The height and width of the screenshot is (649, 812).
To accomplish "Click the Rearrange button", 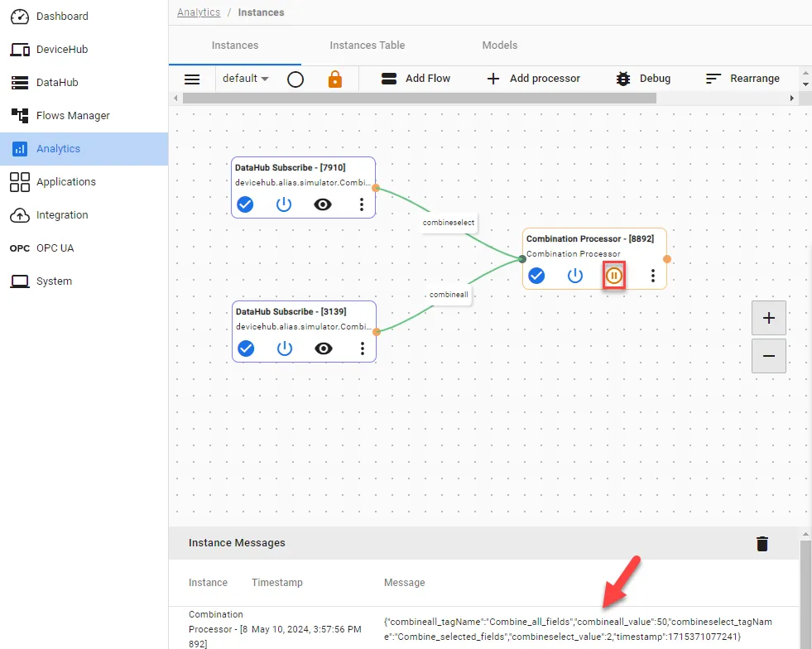I will 742,79.
